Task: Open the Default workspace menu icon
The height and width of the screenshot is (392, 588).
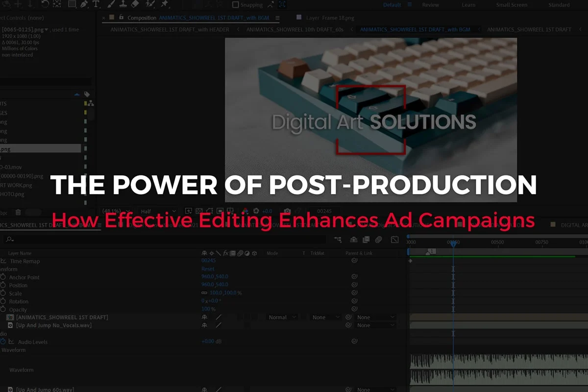Action: 410,5
